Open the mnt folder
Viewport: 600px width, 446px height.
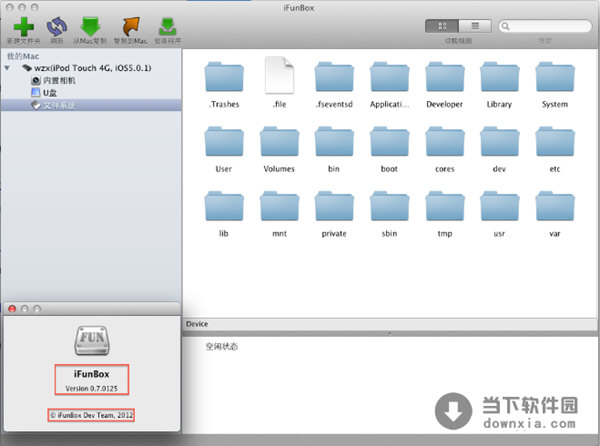click(x=279, y=207)
